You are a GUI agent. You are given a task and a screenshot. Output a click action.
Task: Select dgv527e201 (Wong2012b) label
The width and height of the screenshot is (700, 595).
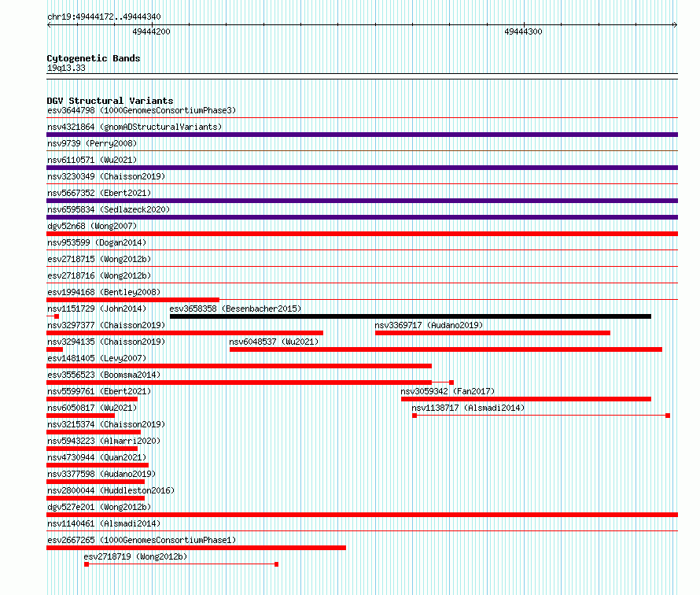point(99,507)
